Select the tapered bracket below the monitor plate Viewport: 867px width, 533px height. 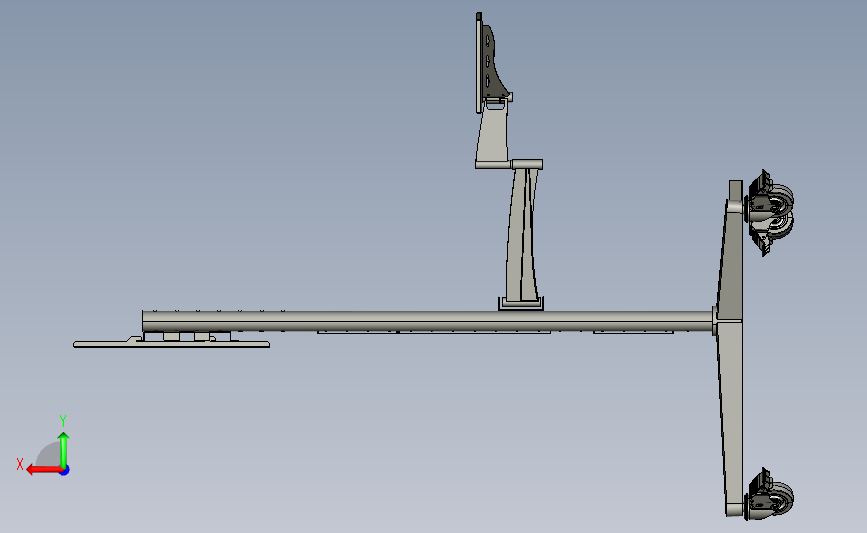pos(492,135)
